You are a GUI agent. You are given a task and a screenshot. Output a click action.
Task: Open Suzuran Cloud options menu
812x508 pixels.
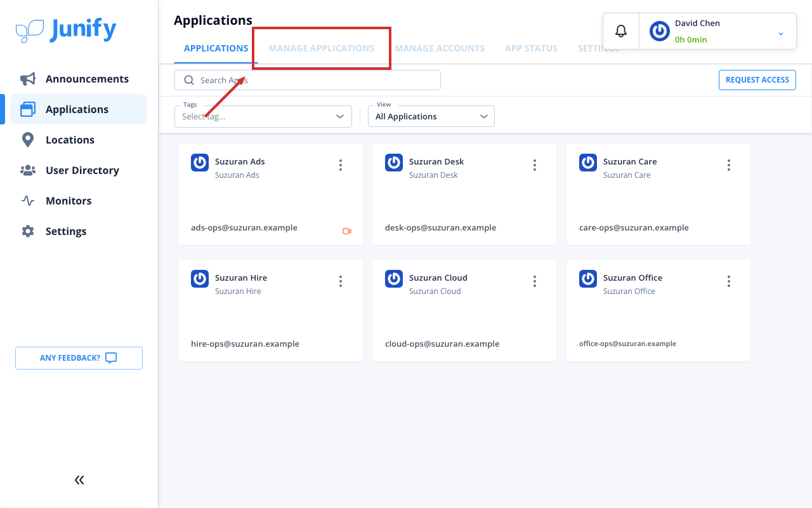[535, 281]
